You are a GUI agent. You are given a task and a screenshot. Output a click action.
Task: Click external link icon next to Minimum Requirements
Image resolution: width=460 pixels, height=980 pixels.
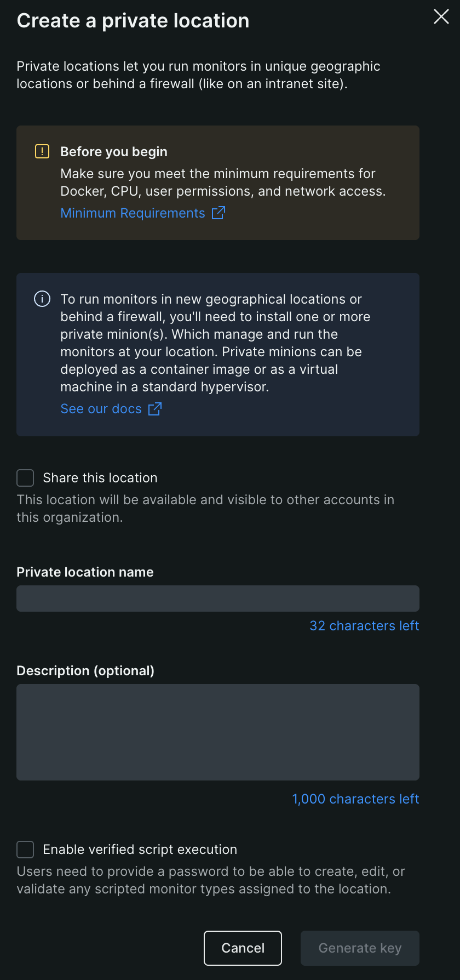click(x=219, y=213)
